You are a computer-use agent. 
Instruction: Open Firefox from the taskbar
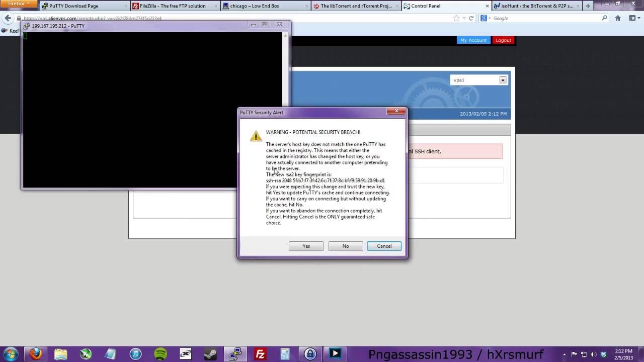point(36,354)
